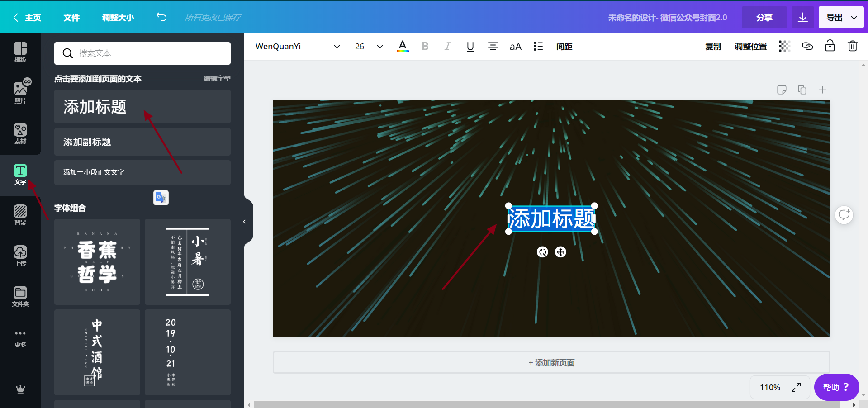This screenshot has height=408, width=868.
Task: Open the 上传 uploads sidebar tab
Action: [x=20, y=256]
